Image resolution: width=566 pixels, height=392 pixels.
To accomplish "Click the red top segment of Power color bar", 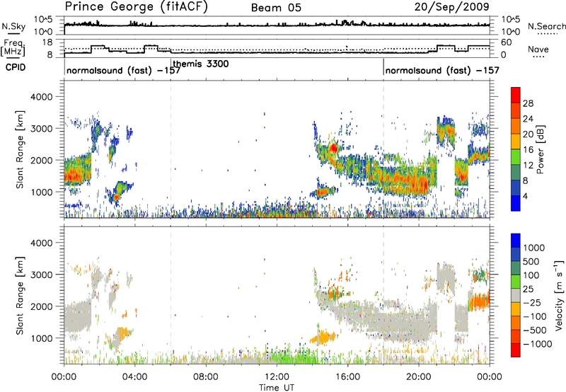I will tap(516, 95).
